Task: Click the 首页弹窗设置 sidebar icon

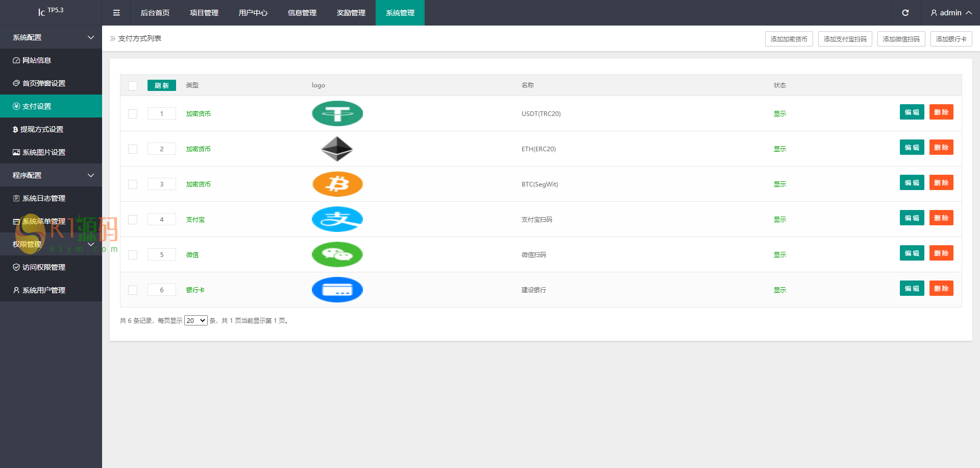Action: [x=16, y=83]
